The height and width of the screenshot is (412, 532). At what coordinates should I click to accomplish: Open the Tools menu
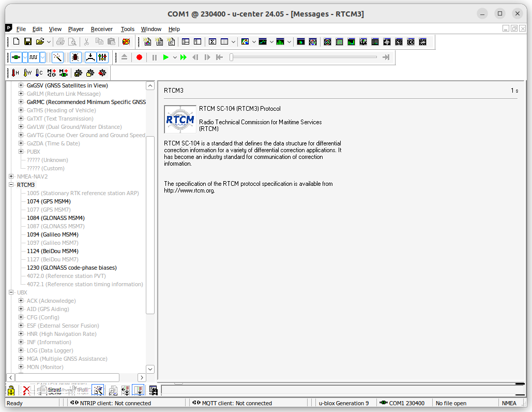tap(128, 29)
